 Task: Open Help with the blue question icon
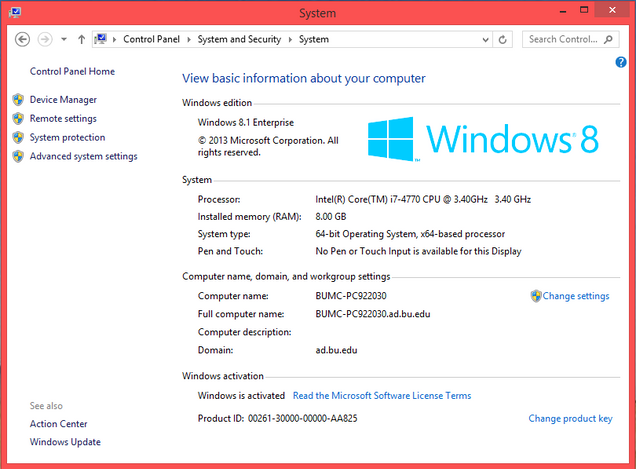[621, 62]
